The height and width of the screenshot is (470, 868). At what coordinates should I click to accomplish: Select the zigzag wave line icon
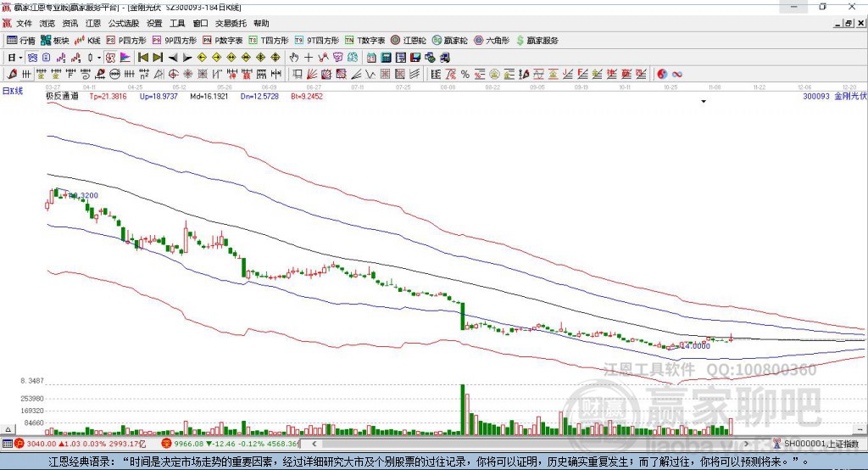click(371, 75)
